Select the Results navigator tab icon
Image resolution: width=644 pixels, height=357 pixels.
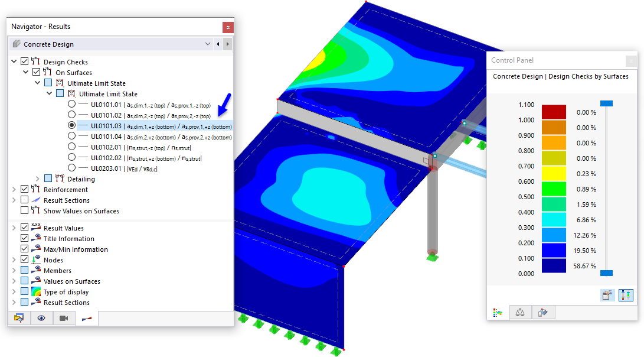click(87, 318)
